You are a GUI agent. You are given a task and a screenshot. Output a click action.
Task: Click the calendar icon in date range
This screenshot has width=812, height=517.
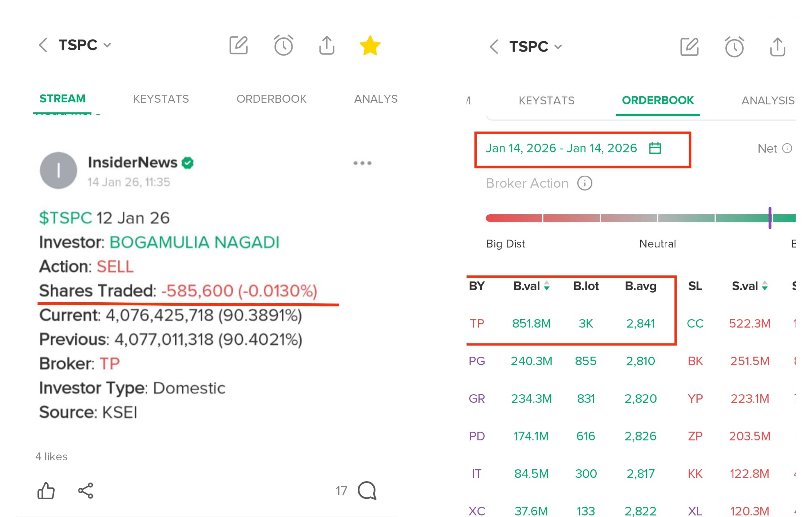tap(655, 148)
